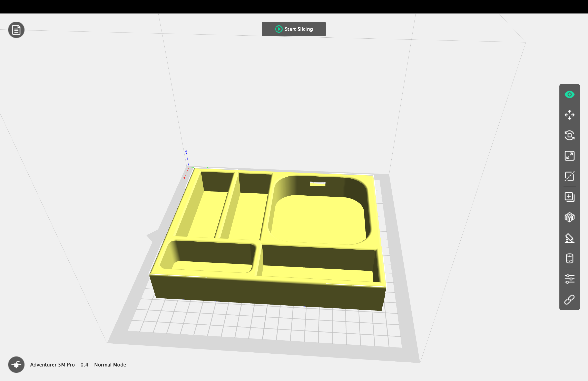Open print settings sliders icon

coord(569,279)
